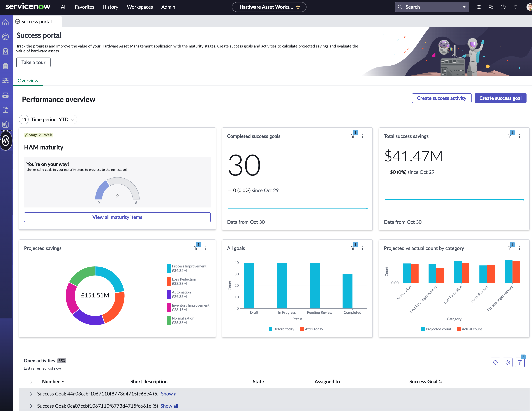Screen dimensions: 532x411
Task: Open the Open activities filter icon
Action: pos(520,362)
